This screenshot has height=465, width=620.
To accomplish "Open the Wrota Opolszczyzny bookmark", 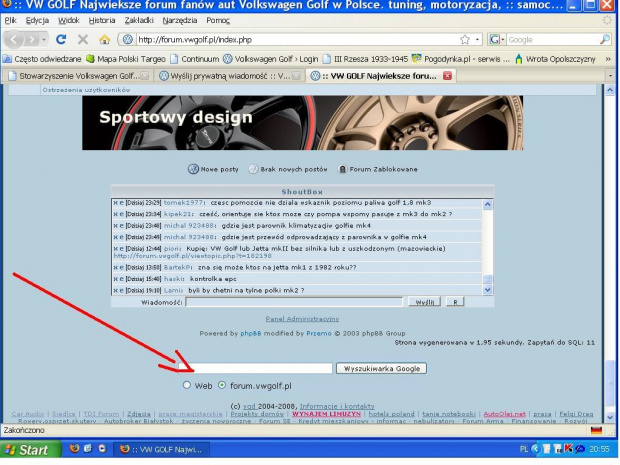I will coord(555,59).
